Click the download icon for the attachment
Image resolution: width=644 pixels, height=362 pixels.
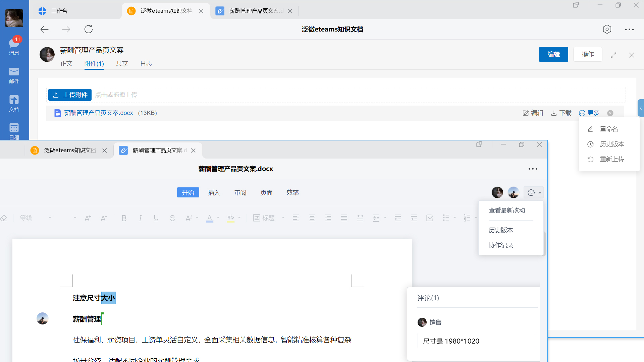pos(553,113)
